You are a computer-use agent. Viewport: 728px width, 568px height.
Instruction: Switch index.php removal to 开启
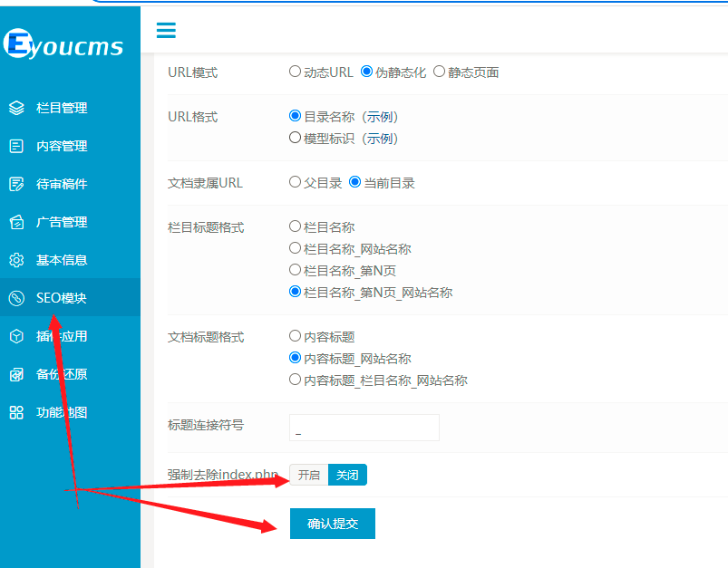tap(309, 475)
